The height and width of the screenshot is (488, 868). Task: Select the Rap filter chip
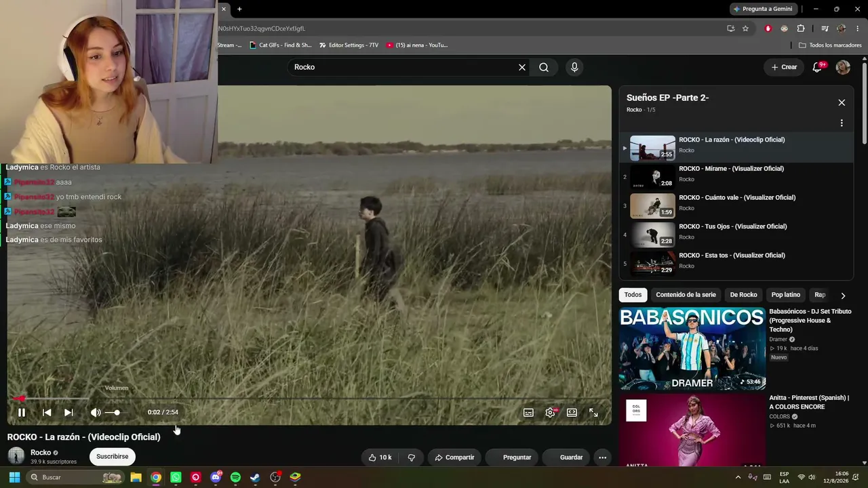(x=820, y=295)
